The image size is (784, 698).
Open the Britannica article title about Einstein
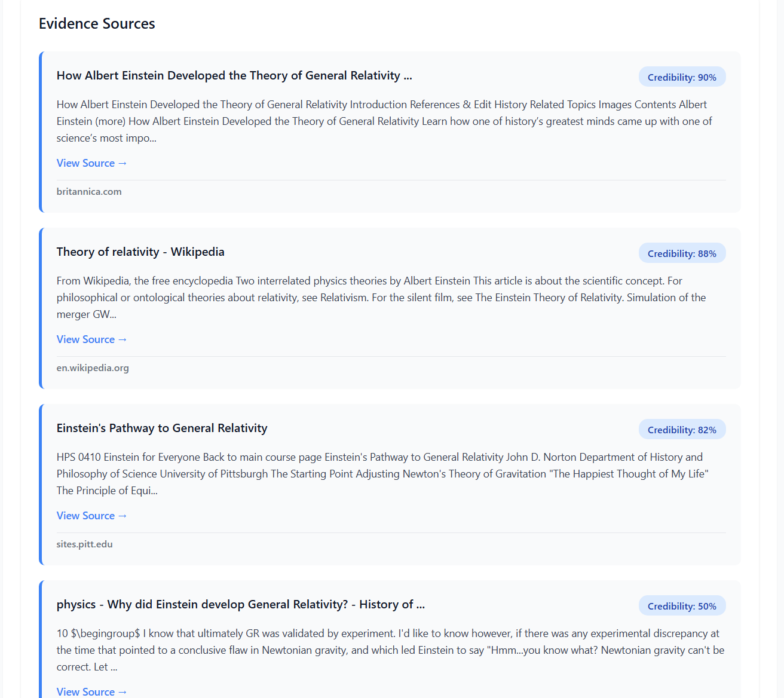(234, 76)
